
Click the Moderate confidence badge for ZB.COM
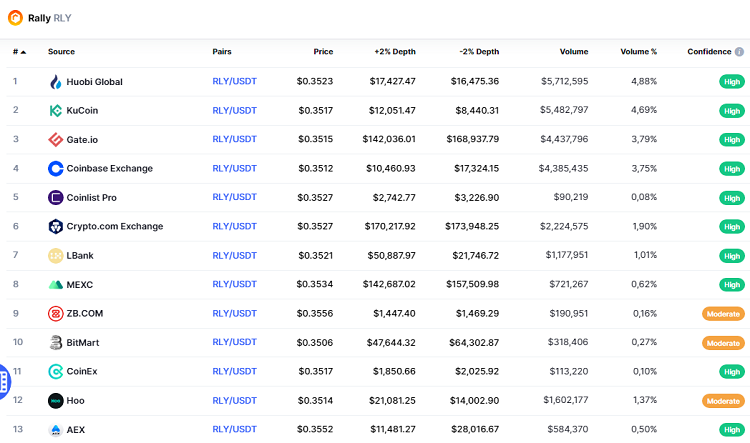[722, 314]
